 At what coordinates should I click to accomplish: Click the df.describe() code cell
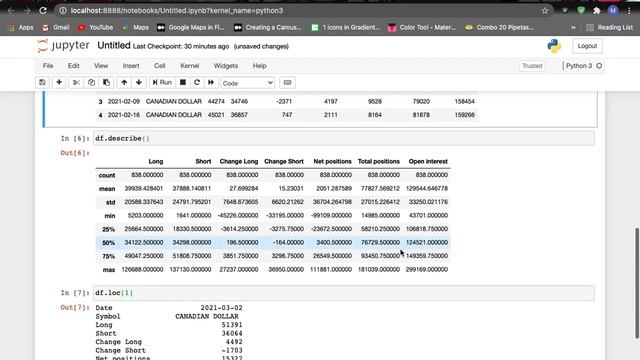[343, 138]
